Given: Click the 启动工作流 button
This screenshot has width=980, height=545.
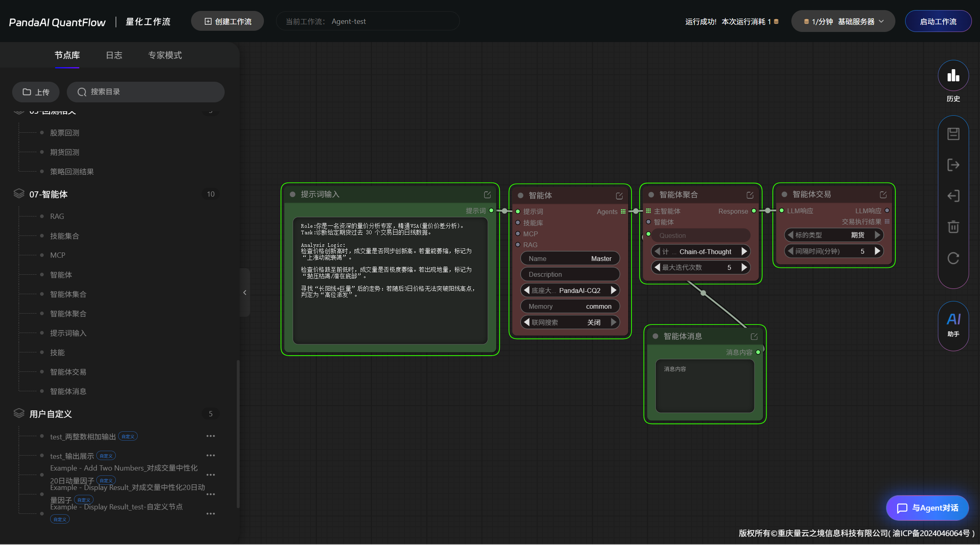Looking at the screenshot, I should coord(938,21).
